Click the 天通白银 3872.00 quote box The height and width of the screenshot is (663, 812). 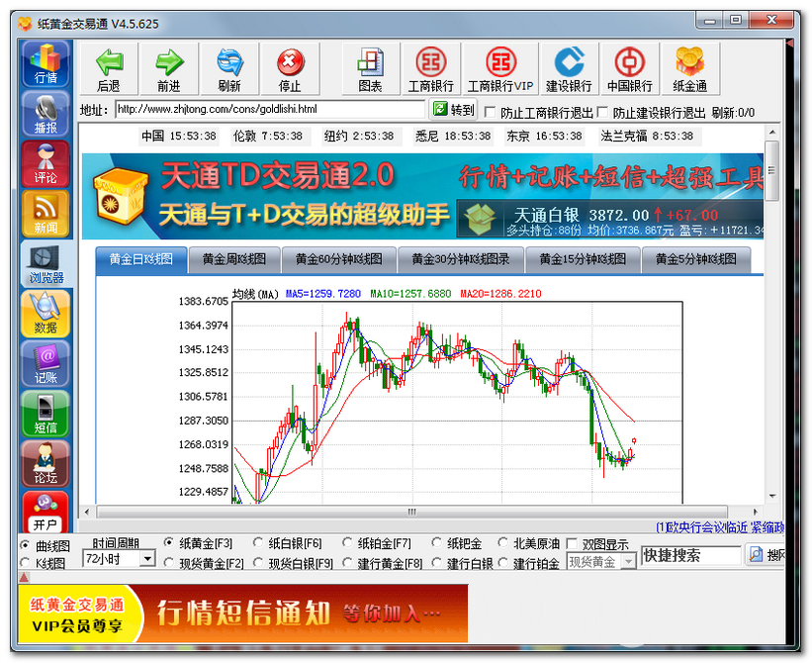610,219
